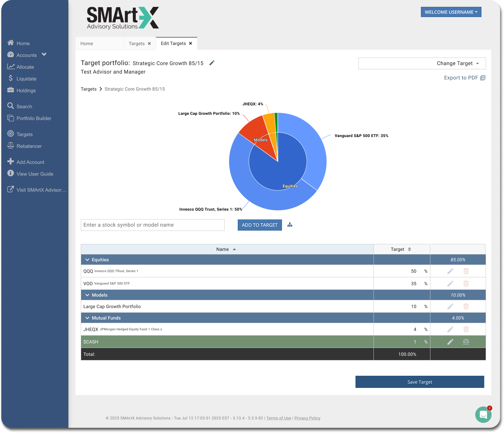504x433 pixels.
Task: Open the chat support bubble
Action: 483,415
